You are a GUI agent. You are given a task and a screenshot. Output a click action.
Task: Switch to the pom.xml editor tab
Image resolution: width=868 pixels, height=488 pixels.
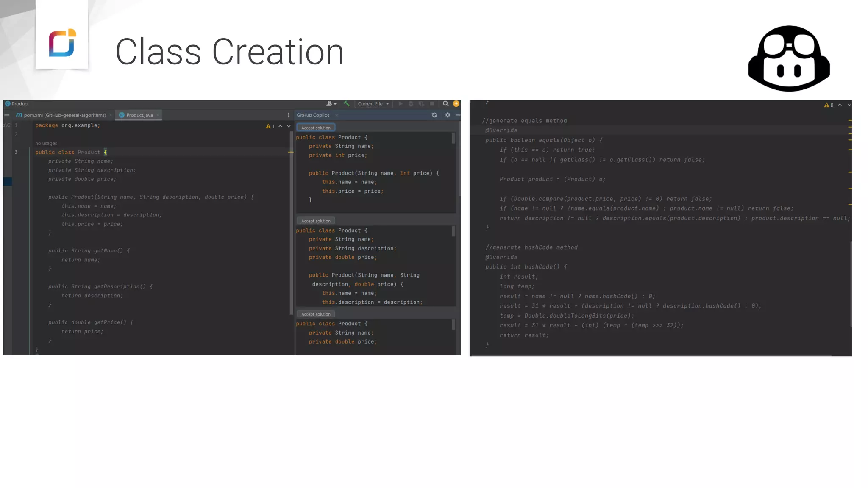coord(64,115)
